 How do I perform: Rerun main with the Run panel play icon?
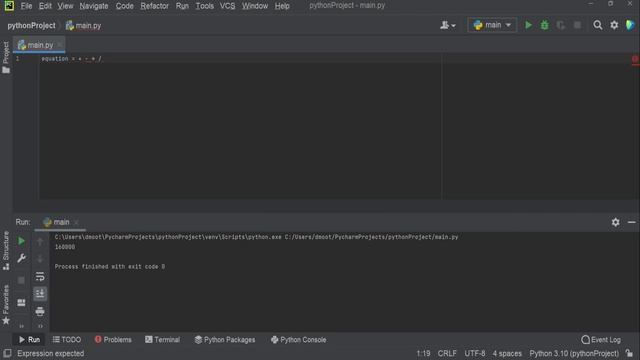(x=21, y=241)
